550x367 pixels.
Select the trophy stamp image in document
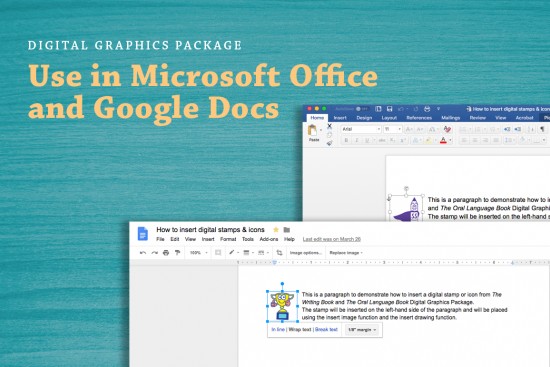pyautogui.click(x=283, y=306)
